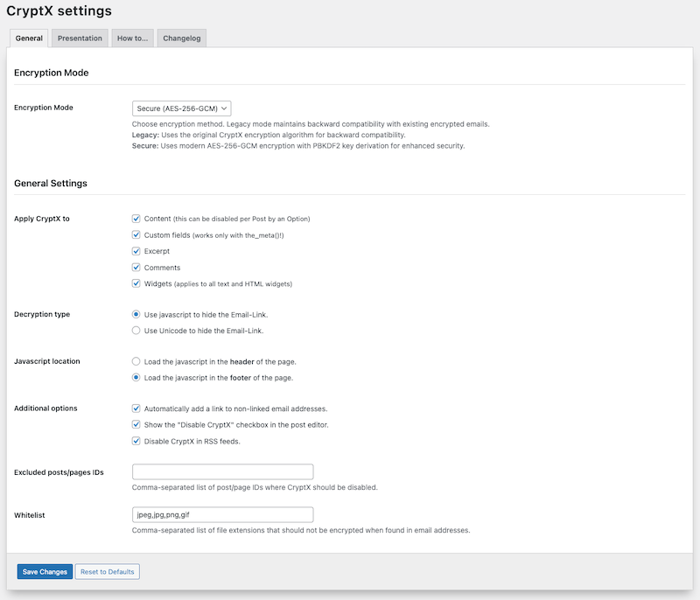Disable CryptX for Comments
This screenshot has height=600, width=700.
tap(136, 268)
